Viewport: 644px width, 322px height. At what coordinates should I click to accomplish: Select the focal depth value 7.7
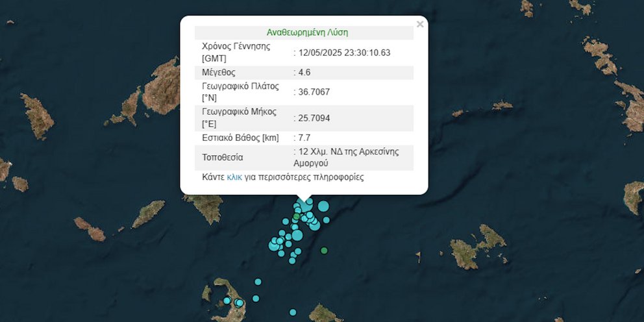304,138
